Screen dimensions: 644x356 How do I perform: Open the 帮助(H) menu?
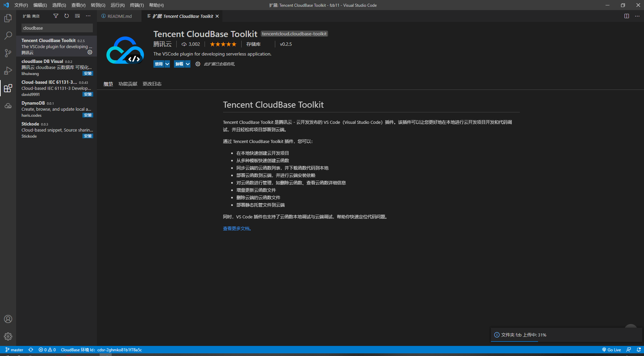tap(156, 5)
